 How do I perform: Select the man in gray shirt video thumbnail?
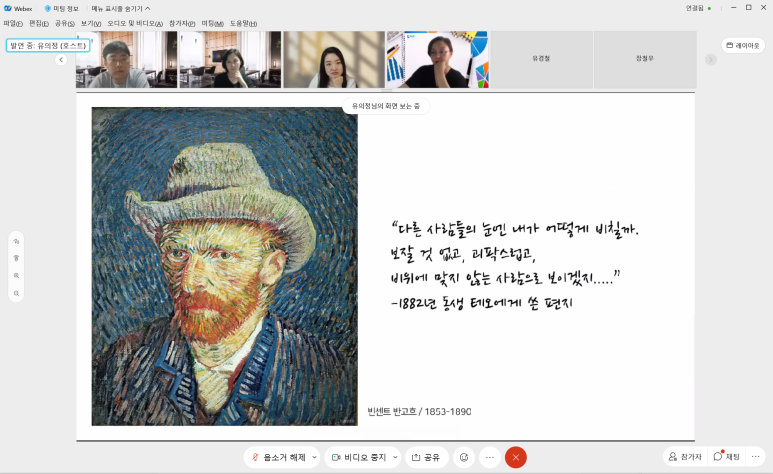(x=127, y=60)
